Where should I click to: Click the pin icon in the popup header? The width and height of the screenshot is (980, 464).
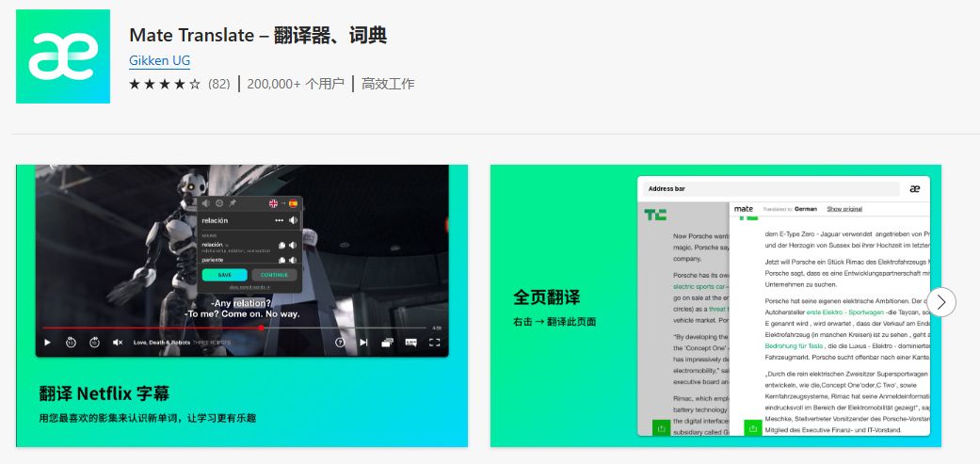233,203
